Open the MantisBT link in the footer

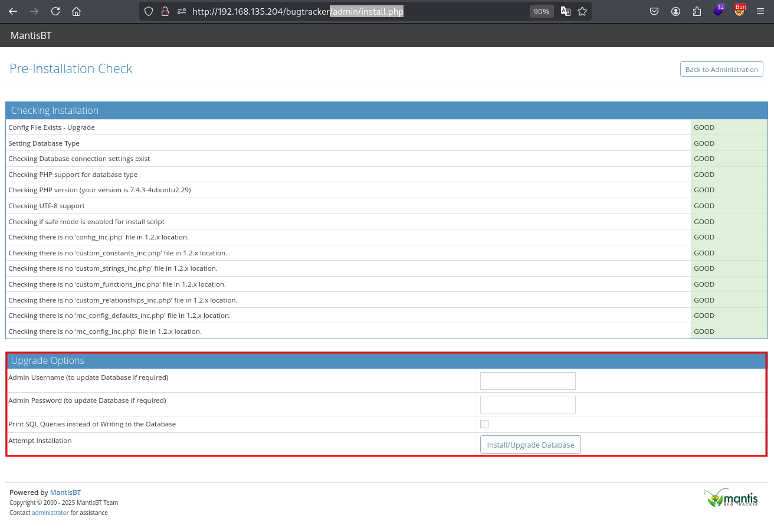pos(65,492)
